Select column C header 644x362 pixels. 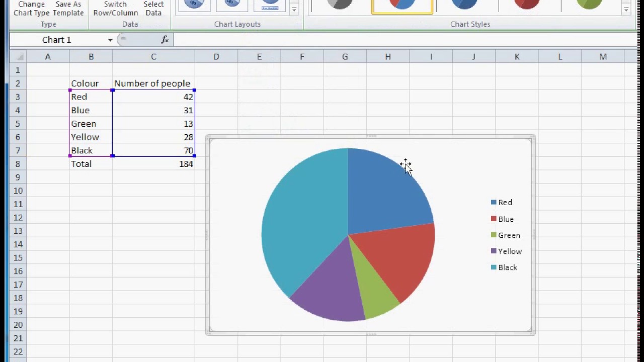153,57
